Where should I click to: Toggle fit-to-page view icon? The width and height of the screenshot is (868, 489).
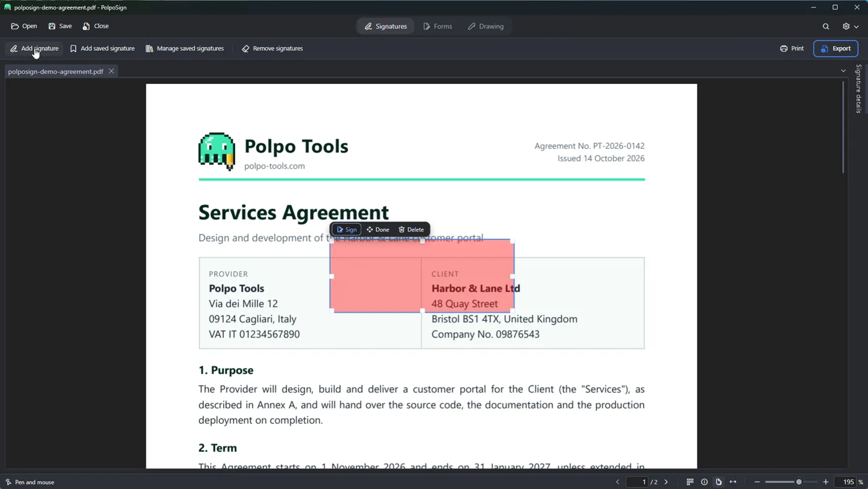pos(719,482)
